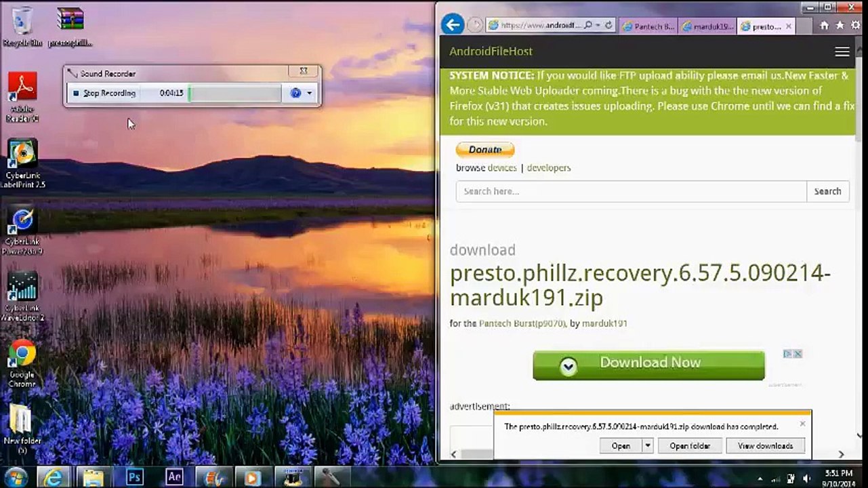Launch Photoshop from the taskbar
The height and width of the screenshot is (488, 868).
click(134, 476)
